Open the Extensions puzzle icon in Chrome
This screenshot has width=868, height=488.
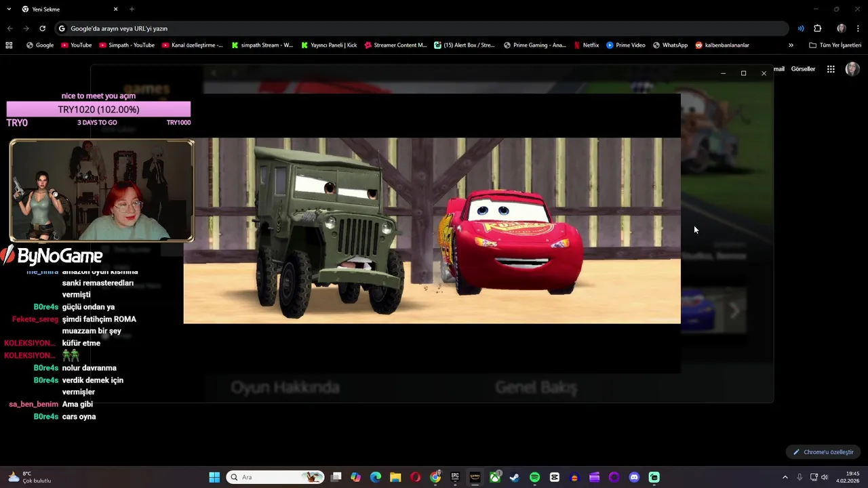(817, 28)
